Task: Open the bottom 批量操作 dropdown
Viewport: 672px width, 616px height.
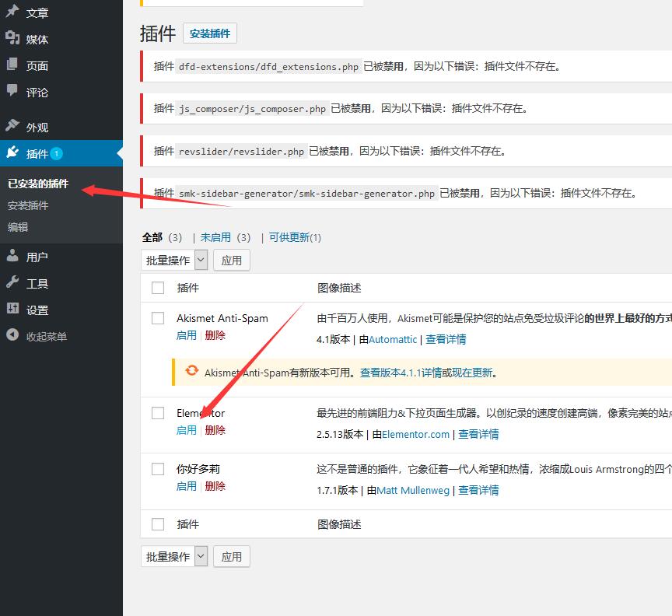Action: [x=174, y=556]
